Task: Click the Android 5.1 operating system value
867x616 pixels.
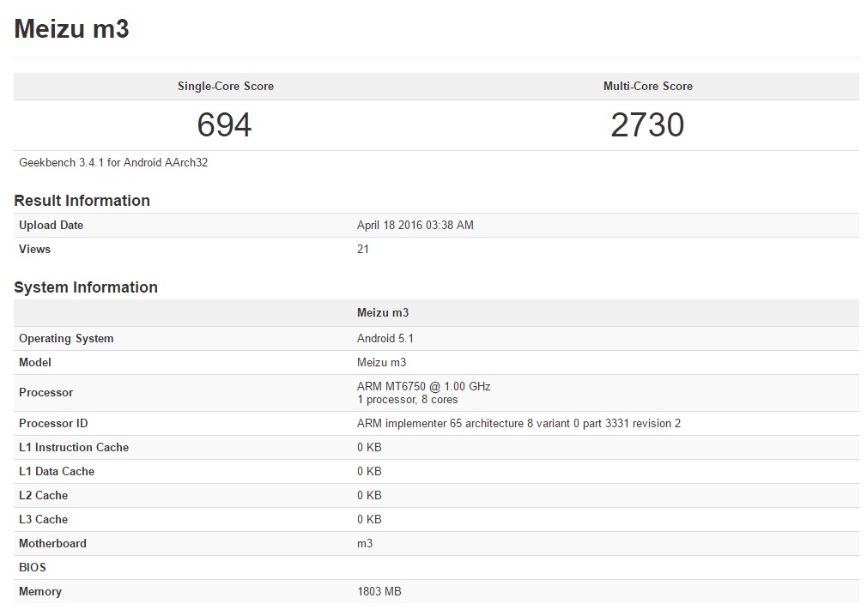Action: [385, 339]
